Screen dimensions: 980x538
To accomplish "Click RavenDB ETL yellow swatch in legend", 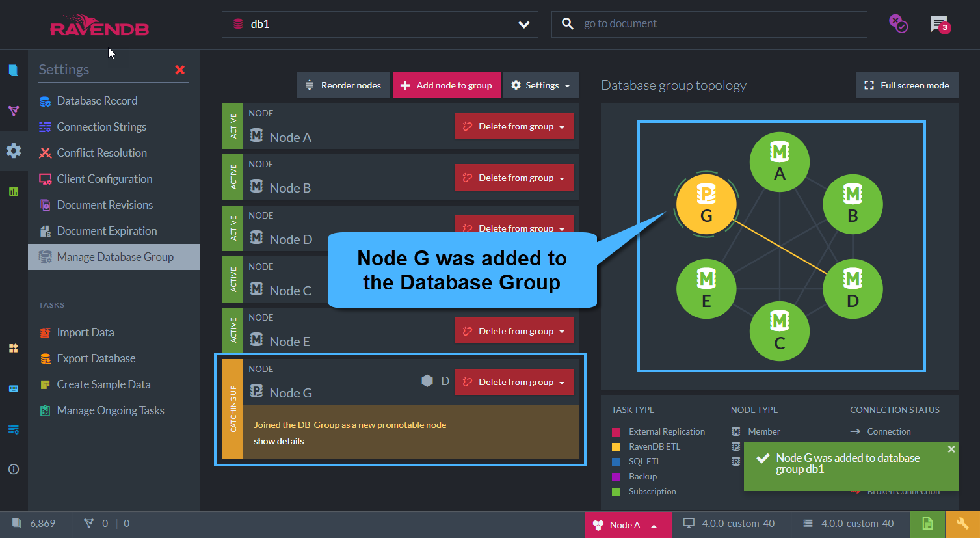I will coord(616,447).
